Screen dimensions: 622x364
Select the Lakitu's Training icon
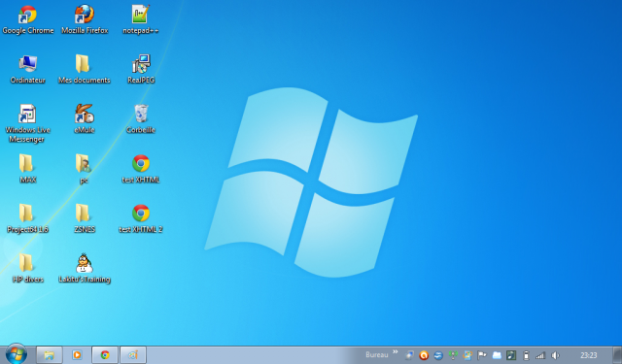point(85,268)
